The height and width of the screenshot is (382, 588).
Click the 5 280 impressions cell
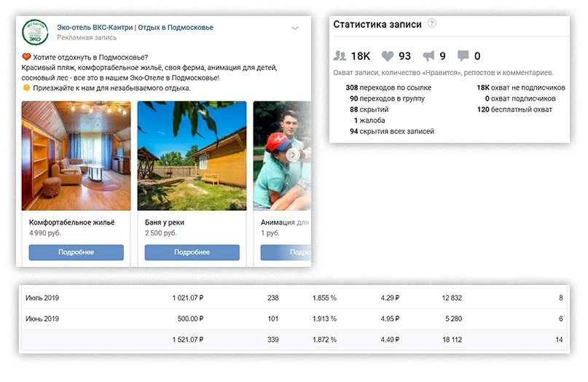click(x=454, y=319)
